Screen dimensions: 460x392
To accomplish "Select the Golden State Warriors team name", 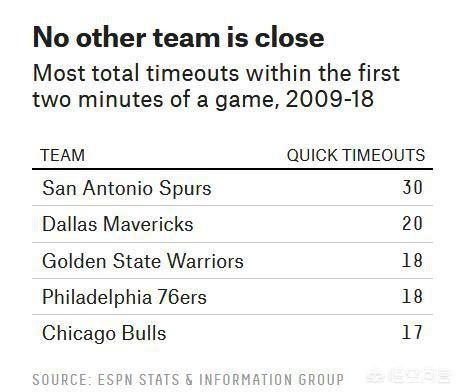I will click(x=143, y=261).
